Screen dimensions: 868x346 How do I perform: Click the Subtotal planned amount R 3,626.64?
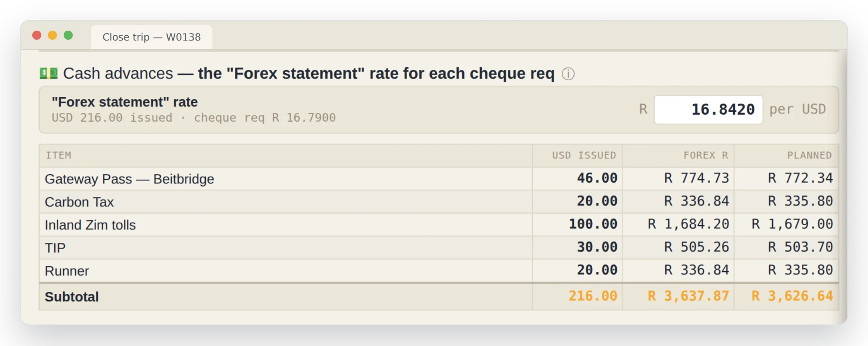pyautogui.click(x=792, y=296)
